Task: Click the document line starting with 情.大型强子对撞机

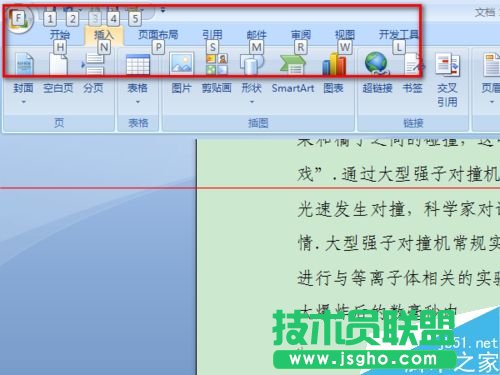Action: point(399,244)
